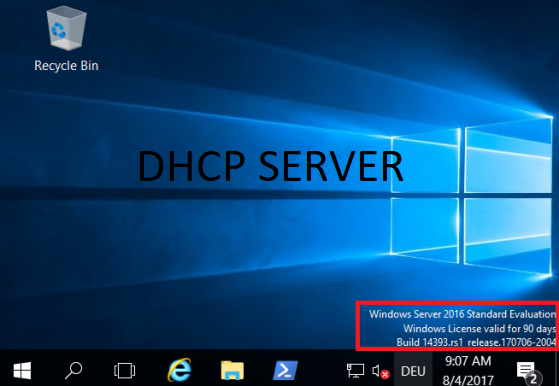Open the calendar via 9:07 AM clock
Viewport: 559px width, 386px height.
(468, 361)
